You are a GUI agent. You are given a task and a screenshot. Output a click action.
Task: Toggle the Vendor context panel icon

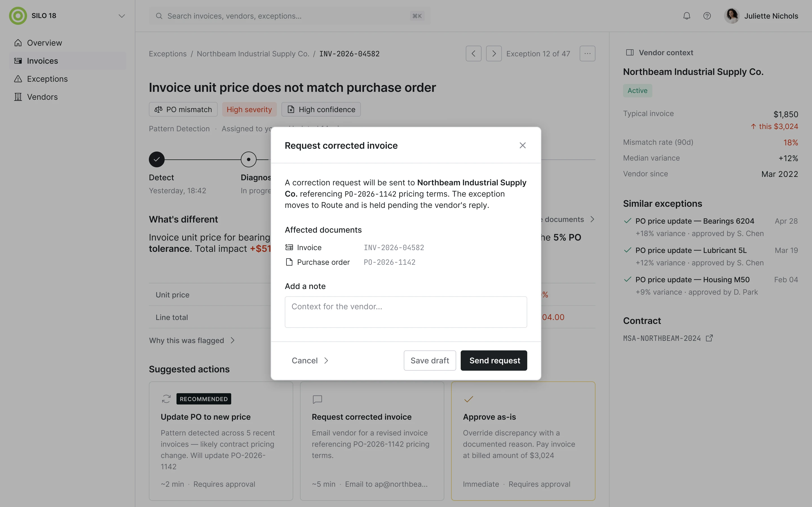(630, 53)
